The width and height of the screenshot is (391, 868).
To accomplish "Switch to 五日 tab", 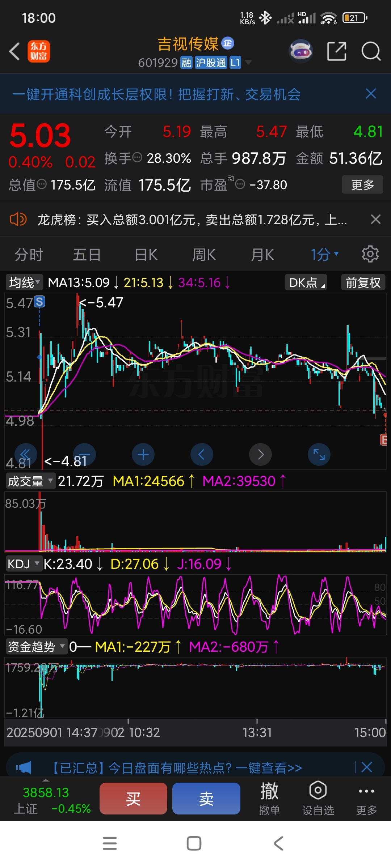I will (87, 254).
